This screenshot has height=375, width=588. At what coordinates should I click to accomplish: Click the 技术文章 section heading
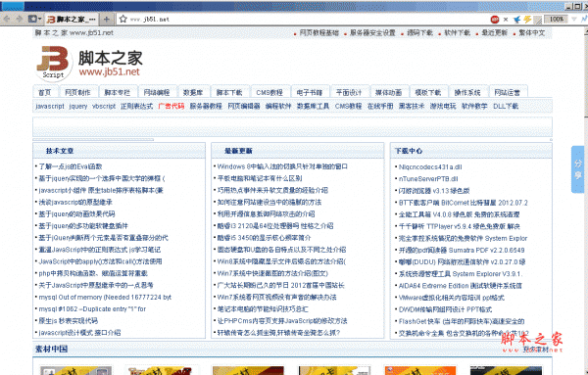[x=60, y=151]
